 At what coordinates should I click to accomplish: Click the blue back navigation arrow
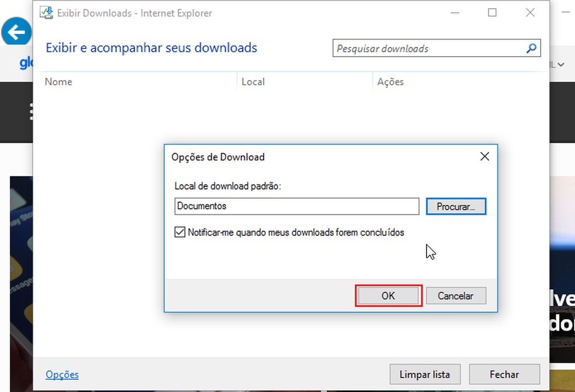click(16, 32)
